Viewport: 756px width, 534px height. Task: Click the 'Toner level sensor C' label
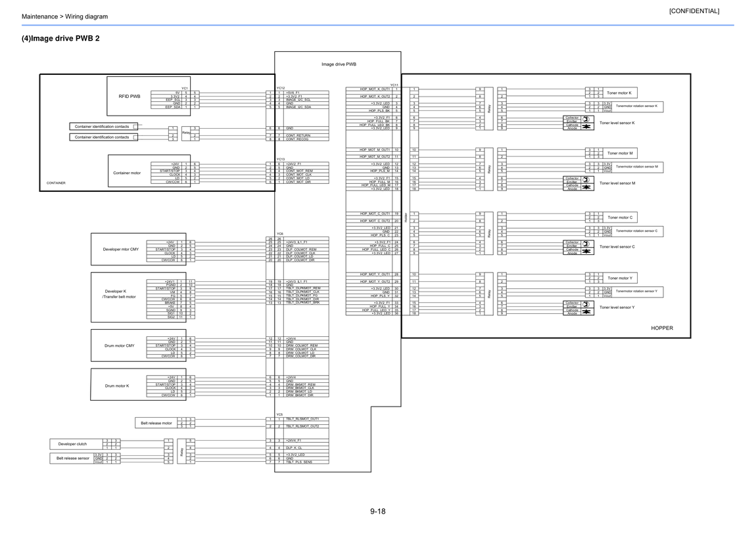[x=617, y=246]
